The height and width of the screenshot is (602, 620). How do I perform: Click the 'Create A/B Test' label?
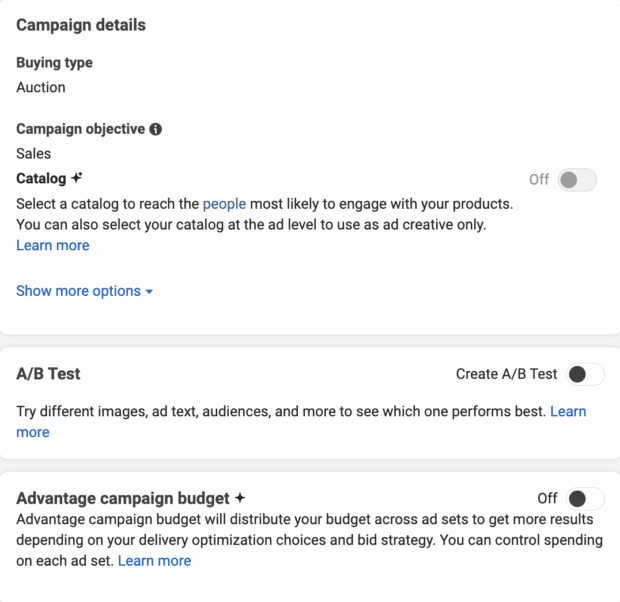click(506, 374)
